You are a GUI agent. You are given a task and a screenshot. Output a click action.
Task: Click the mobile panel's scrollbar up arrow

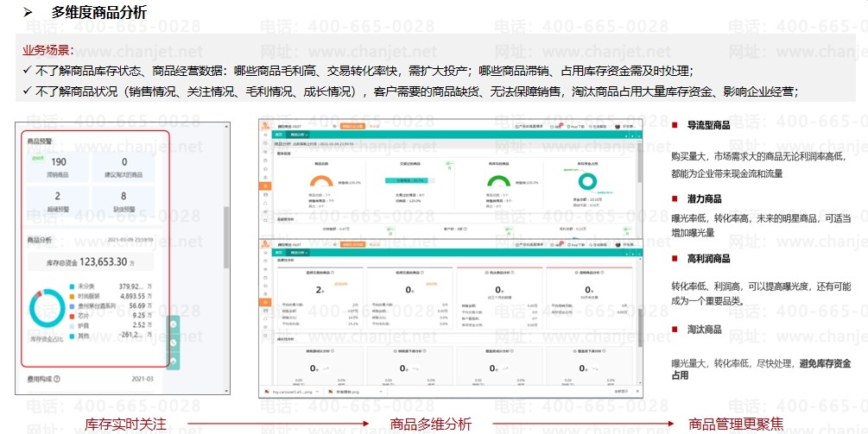point(226,127)
